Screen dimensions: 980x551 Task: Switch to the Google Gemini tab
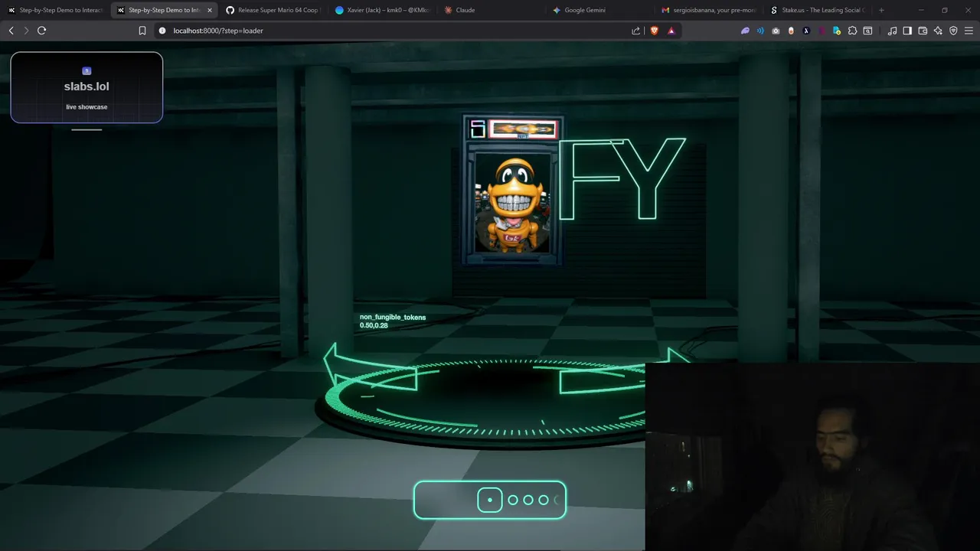tap(601, 10)
